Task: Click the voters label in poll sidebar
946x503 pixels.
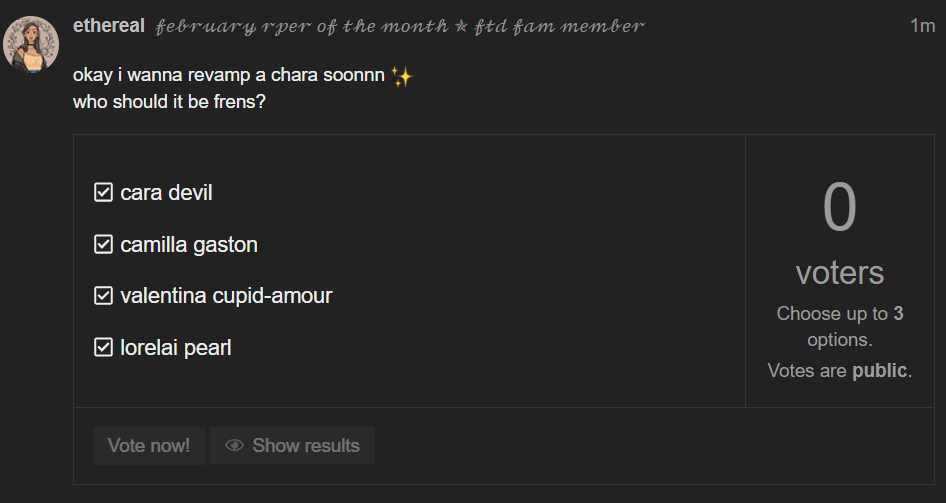Action: point(839,273)
